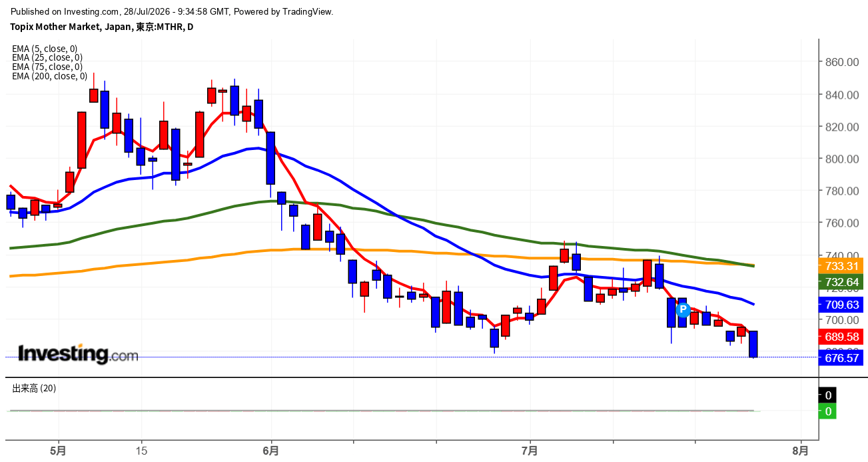Click the blue 709.63 price tag

[x=842, y=305]
